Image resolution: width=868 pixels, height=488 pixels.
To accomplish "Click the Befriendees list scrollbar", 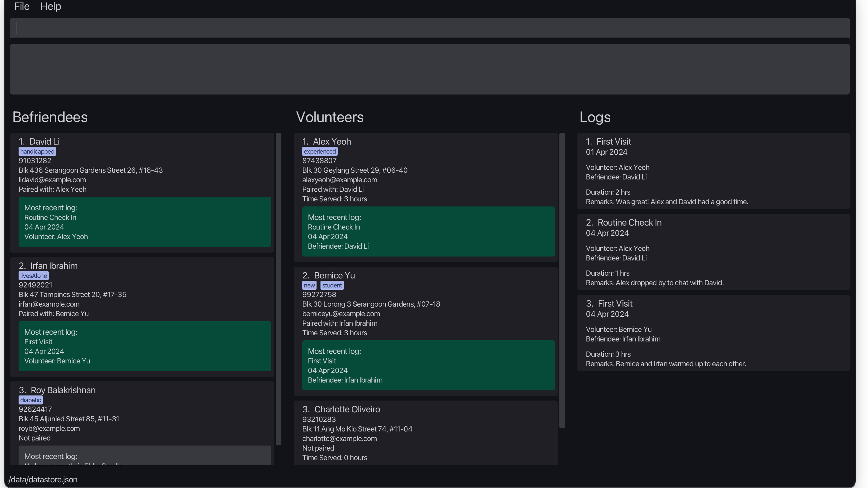I will (x=278, y=289).
